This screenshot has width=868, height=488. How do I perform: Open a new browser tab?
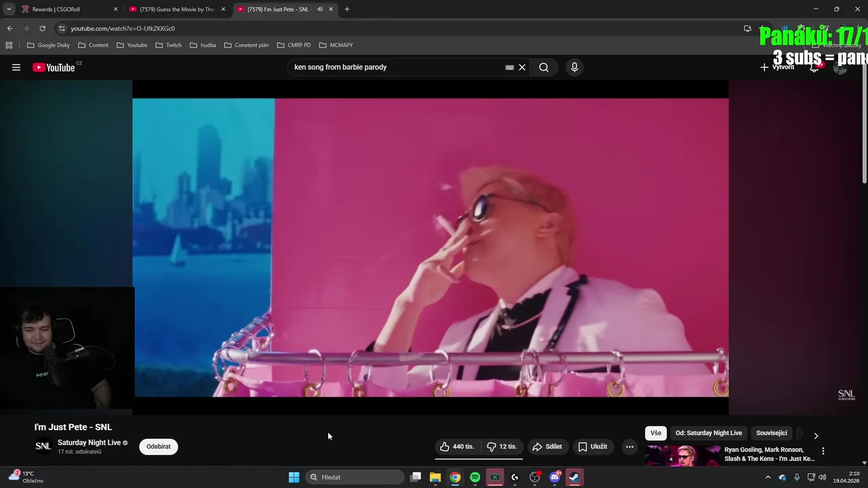coord(347,9)
